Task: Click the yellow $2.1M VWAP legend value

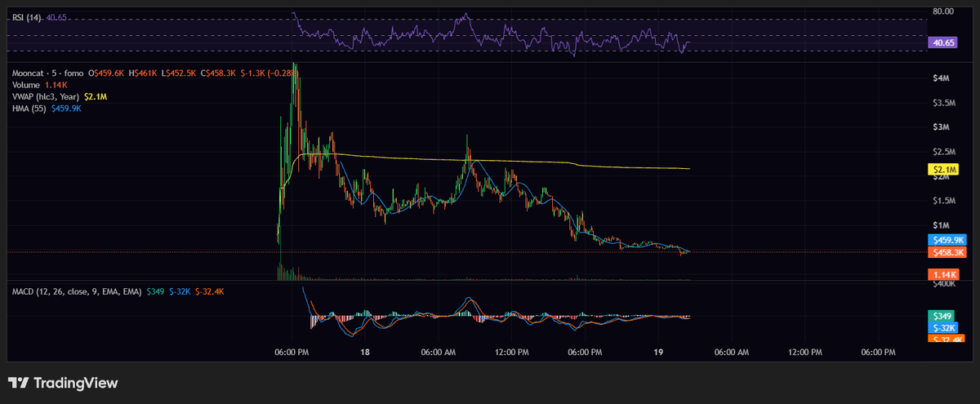Action: tap(96, 96)
